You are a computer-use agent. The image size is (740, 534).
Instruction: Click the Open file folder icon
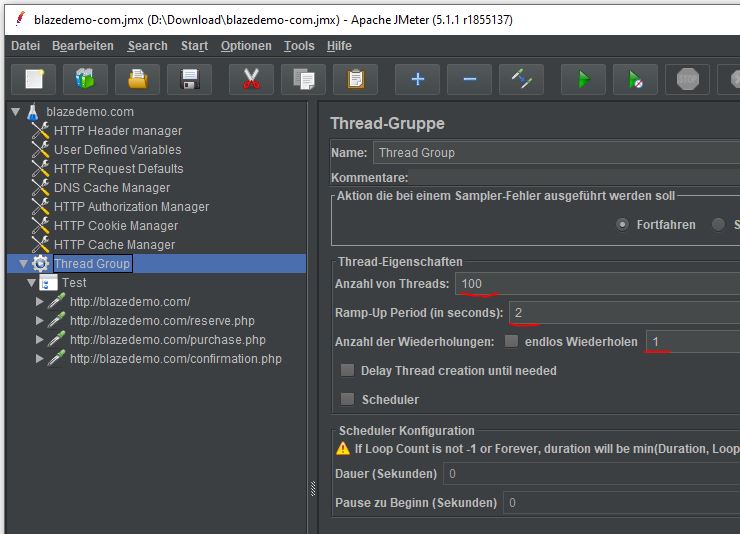pyautogui.click(x=137, y=79)
